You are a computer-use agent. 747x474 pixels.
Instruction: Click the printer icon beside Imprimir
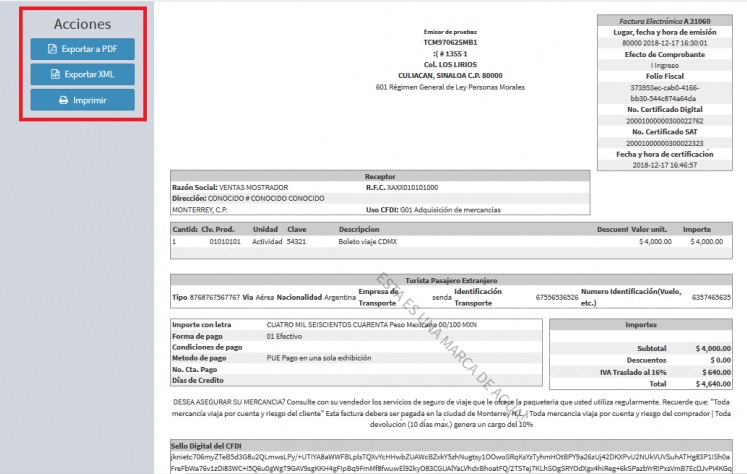click(x=64, y=100)
